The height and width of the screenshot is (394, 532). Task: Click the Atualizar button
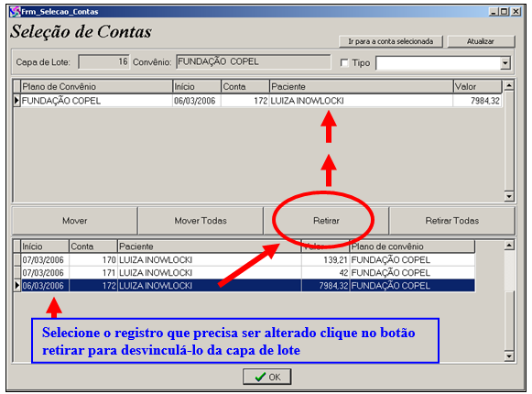tap(481, 41)
